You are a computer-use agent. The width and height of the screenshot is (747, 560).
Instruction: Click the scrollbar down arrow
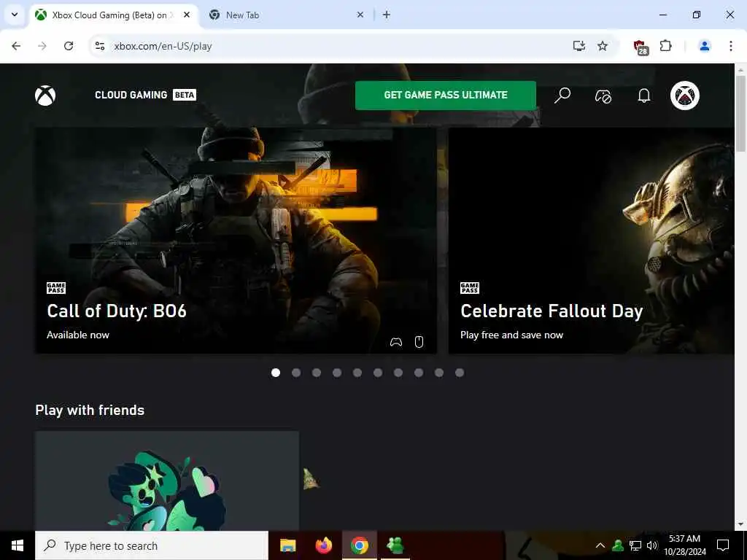click(x=740, y=525)
